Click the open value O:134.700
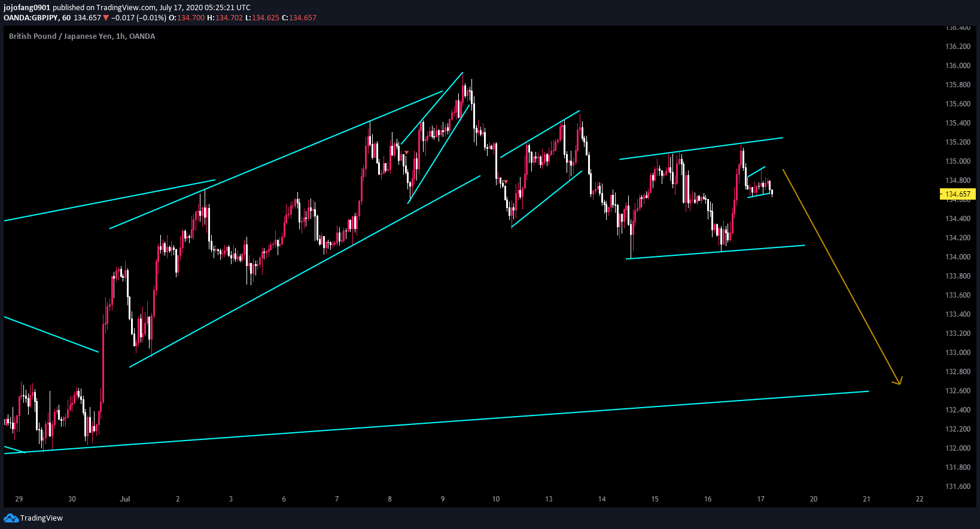Image resolution: width=980 pixels, height=529 pixels. point(187,18)
